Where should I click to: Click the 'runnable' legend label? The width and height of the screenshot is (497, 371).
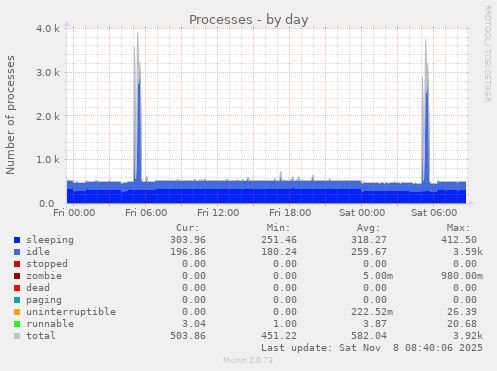coord(50,324)
